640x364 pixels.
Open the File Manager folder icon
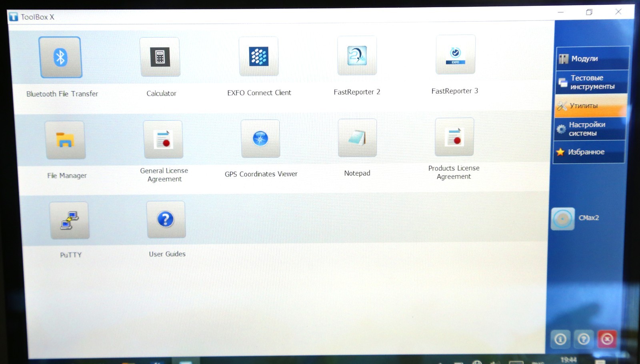[65, 140]
